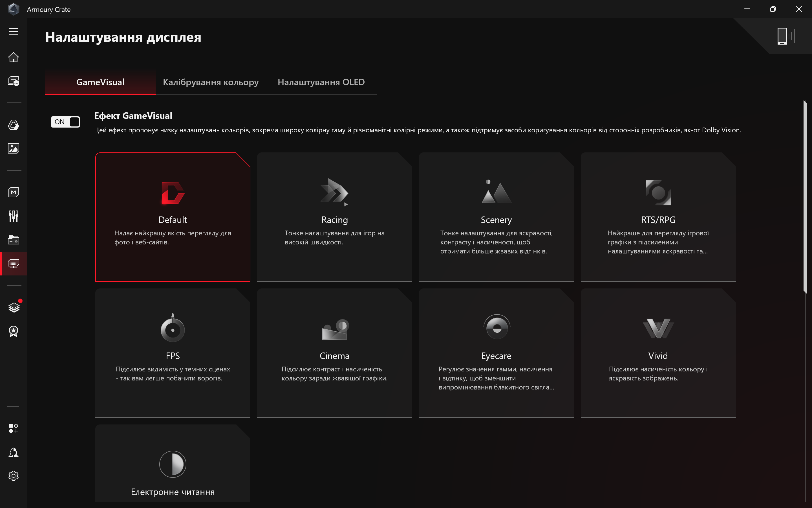Click the Scenery description about жвавих відтінків
This screenshot has width=812, height=508.
point(496,242)
